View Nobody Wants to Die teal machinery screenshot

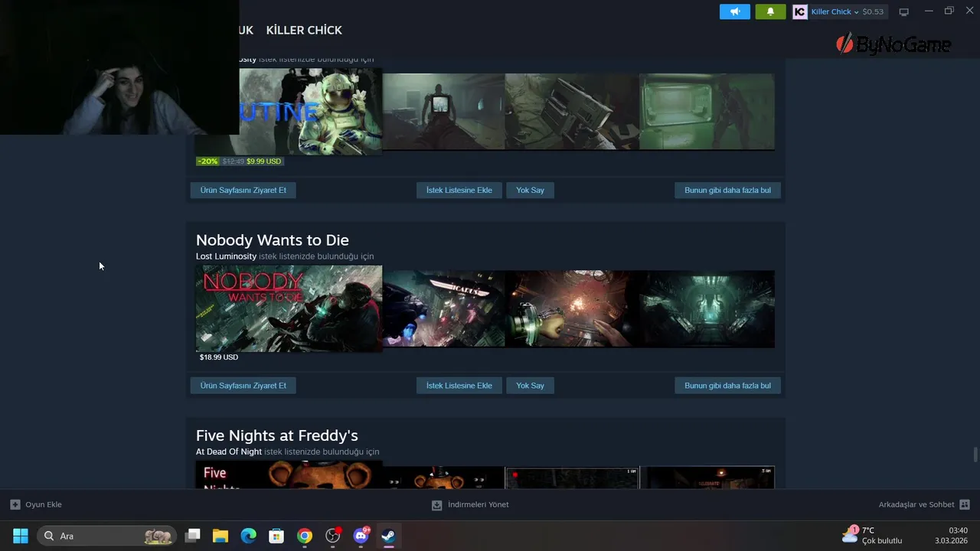click(x=707, y=308)
